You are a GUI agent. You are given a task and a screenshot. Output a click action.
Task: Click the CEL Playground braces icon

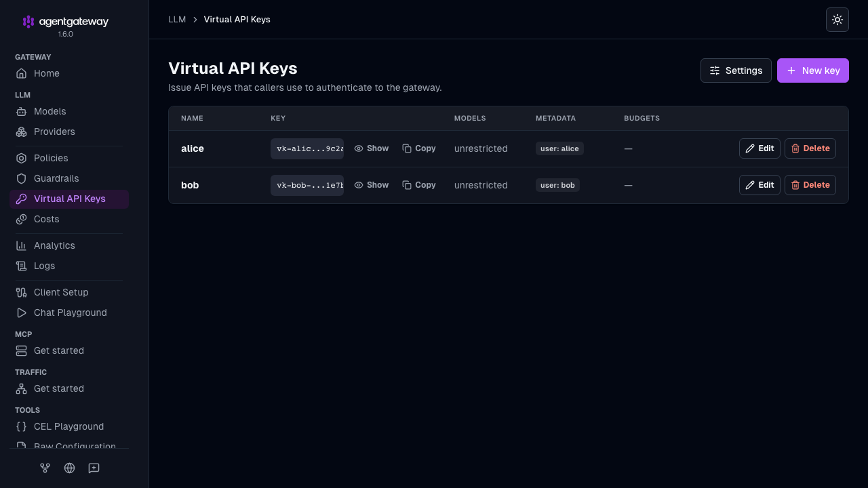pos(21,426)
